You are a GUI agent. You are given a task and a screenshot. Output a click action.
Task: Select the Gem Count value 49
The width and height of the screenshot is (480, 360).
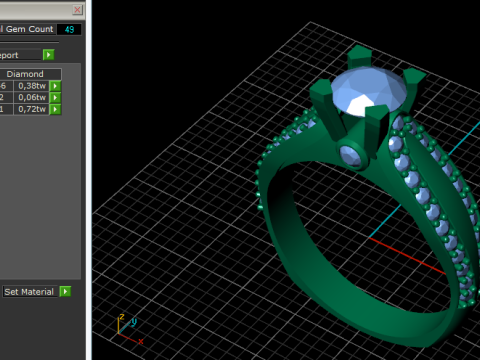pyautogui.click(x=69, y=29)
